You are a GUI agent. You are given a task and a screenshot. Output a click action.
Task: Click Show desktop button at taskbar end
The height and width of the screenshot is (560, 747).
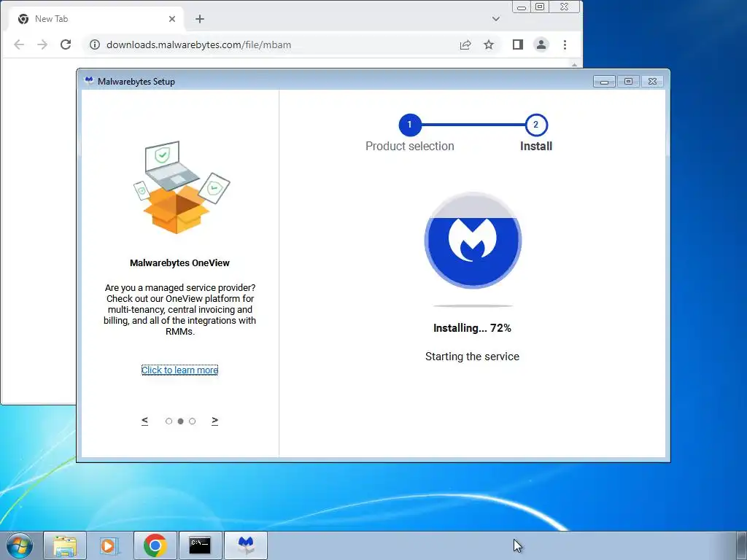pyautogui.click(x=742, y=545)
